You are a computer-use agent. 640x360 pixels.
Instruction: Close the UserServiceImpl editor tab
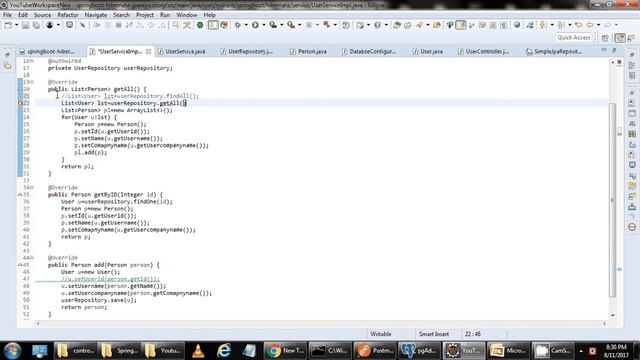(x=148, y=51)
